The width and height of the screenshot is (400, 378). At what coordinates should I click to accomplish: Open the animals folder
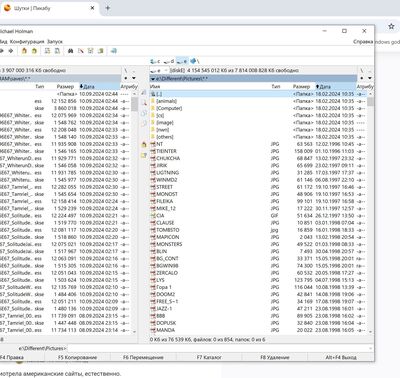tap(167, 101)
